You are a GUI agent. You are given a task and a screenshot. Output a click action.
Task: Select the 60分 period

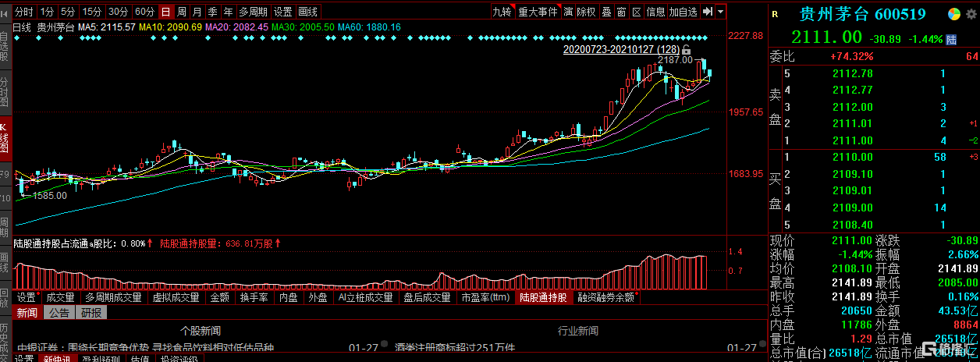point(144,12)
